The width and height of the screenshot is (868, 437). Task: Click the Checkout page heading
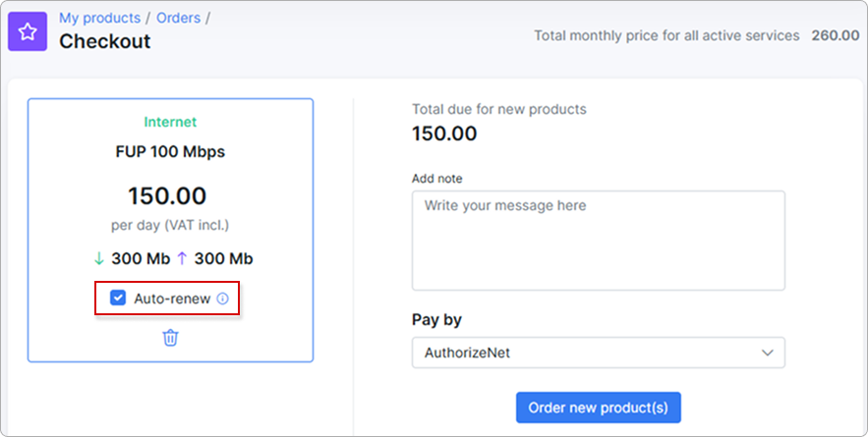pyautogui.click(x=104, y=41)
